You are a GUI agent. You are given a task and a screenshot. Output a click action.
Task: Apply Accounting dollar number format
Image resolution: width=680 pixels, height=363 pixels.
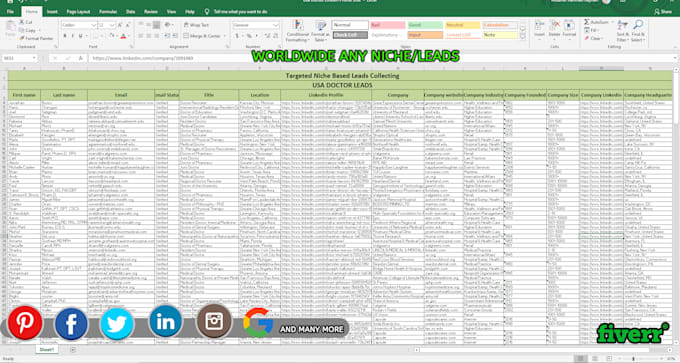[237, 36]
